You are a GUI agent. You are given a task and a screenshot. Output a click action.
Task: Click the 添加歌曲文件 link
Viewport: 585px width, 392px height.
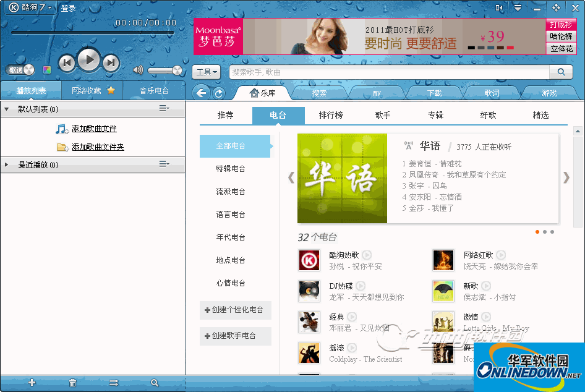tap(94, 129)
